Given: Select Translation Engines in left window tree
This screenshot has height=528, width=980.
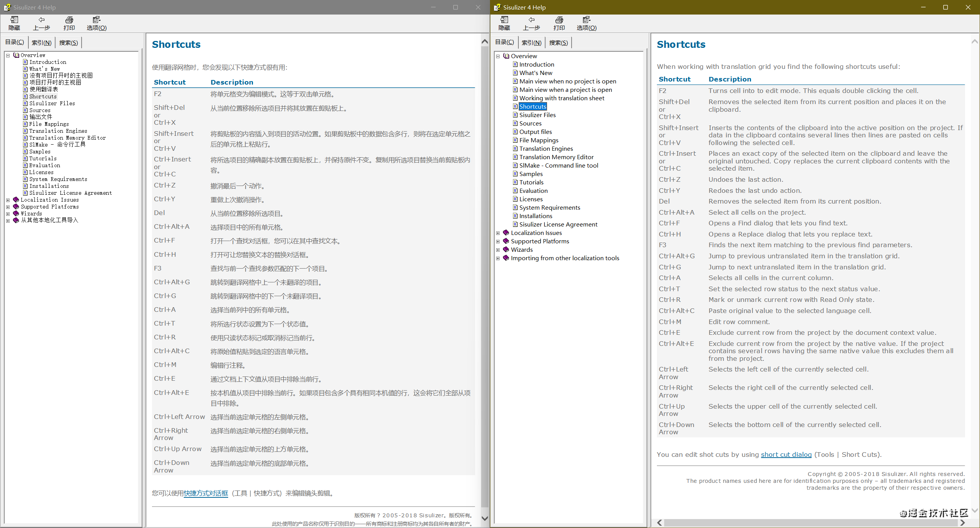Looking at the screenshot, I should point(58,131).
